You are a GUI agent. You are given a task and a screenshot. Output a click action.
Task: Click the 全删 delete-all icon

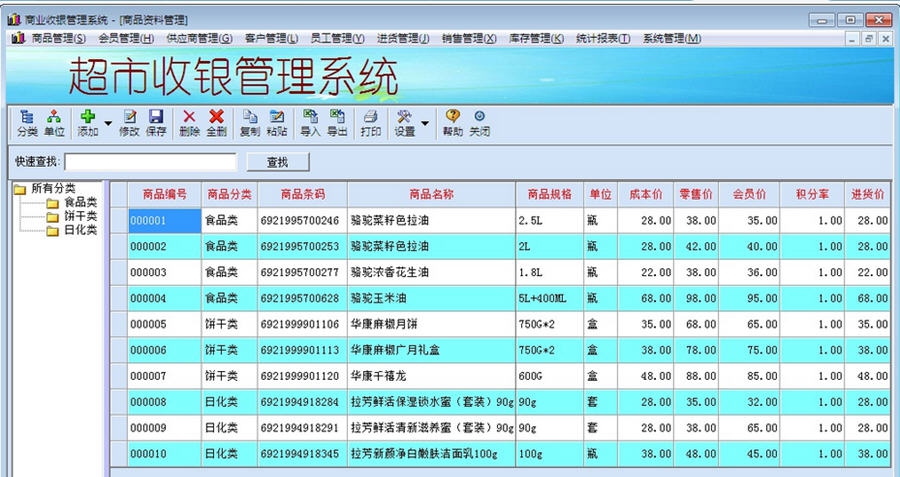[216, 123]
